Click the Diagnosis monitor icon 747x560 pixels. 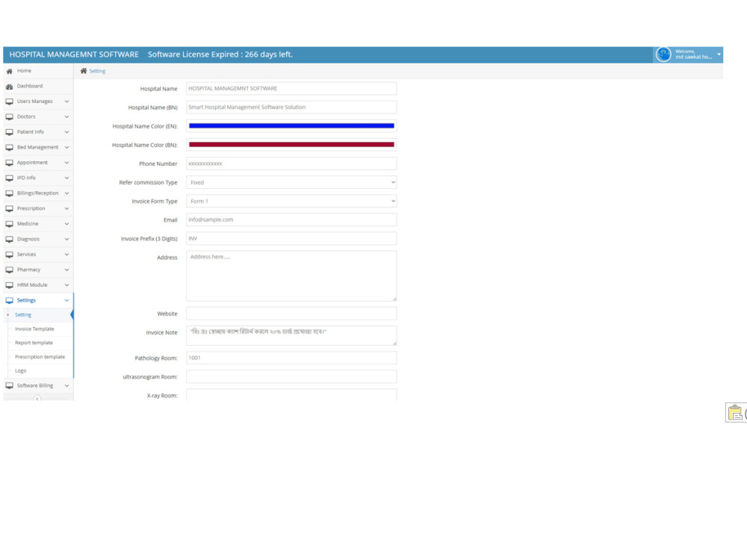[x=9, y=240]
